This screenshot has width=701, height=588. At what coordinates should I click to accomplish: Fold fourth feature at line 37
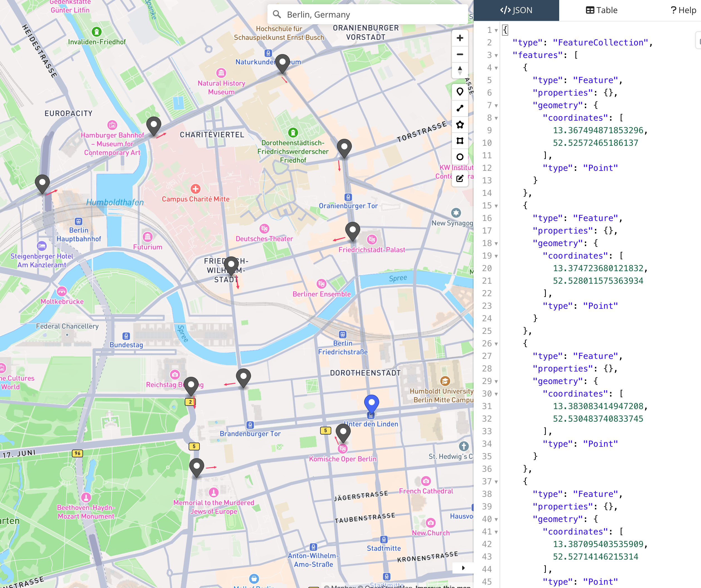(x=496, y=482)
